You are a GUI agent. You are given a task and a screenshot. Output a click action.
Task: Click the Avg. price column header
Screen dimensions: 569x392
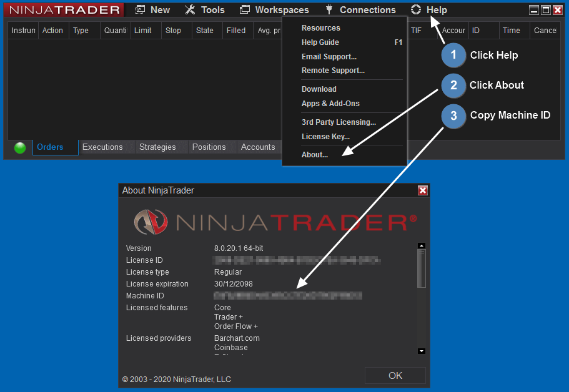[x=269, y=31]
